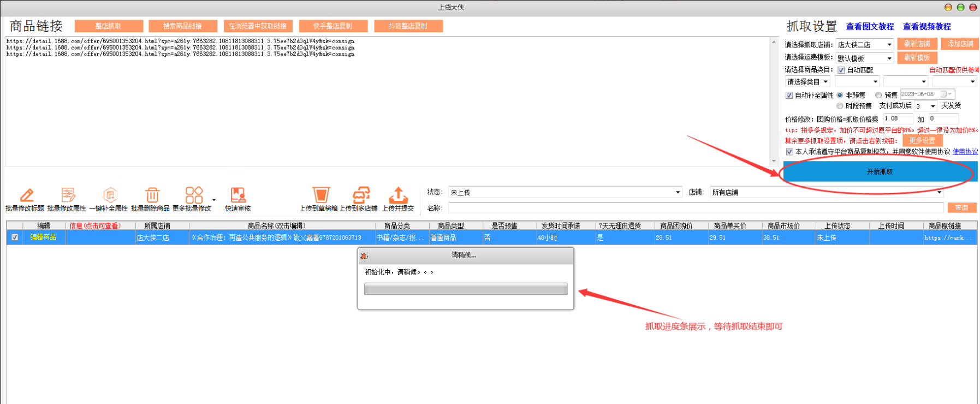Click price addition field showing 0
This screenshot has height=404, width=980.
coord(943,118)
